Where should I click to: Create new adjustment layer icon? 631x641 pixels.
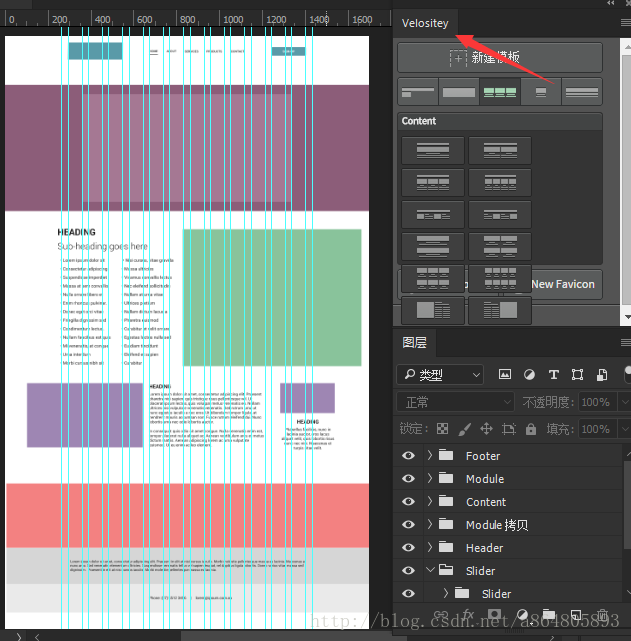(x=522, y=614)
